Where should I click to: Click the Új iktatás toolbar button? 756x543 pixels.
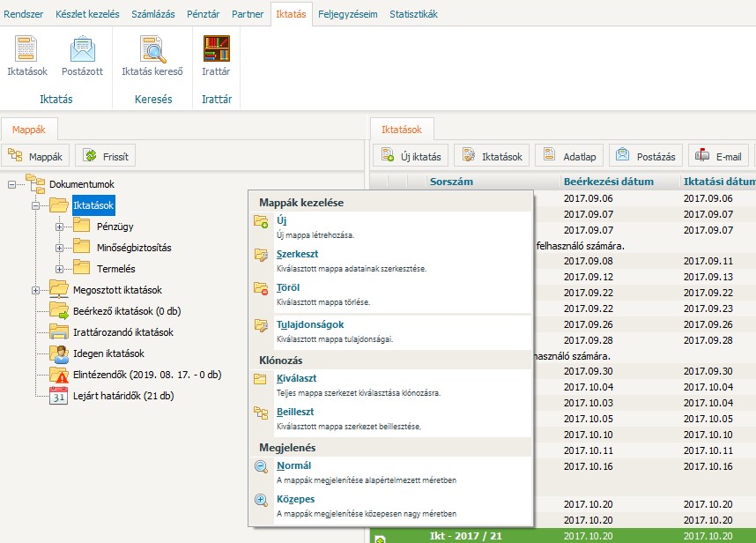tap(411, 156)
